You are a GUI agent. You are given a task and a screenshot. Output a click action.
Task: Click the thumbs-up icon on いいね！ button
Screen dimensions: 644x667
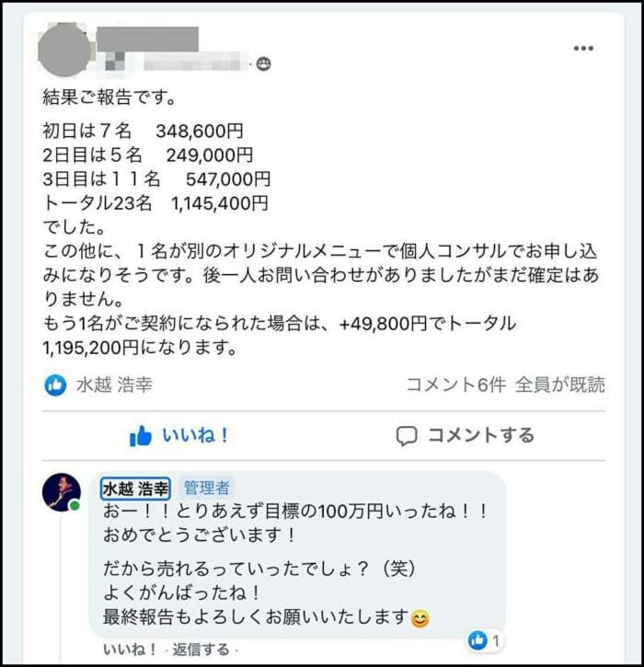141,436
